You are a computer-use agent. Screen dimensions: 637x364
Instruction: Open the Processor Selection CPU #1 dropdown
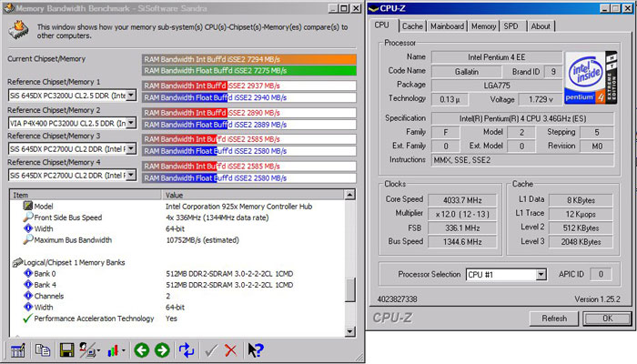tap(541, 275)
